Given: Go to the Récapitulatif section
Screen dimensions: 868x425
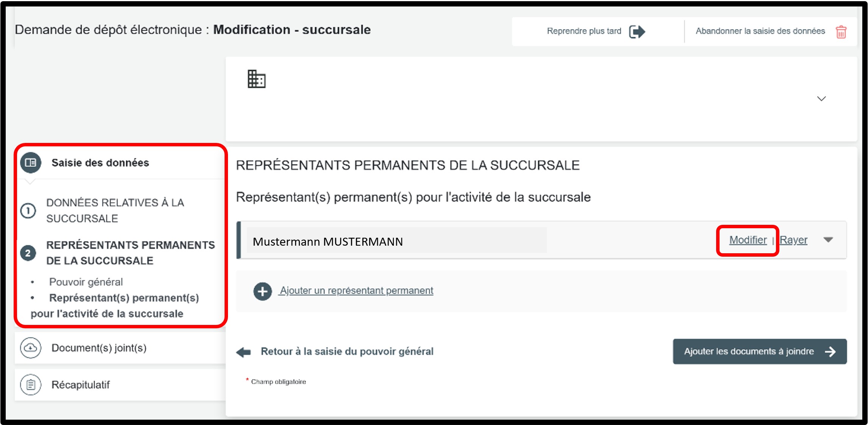Looking at the screenshot, I should coord(81,385).
